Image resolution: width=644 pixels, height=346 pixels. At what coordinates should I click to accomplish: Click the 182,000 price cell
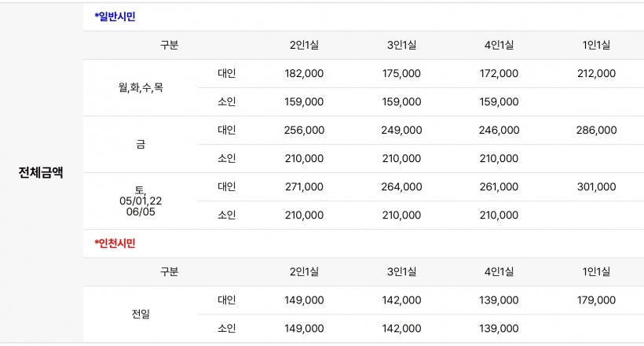pyautogui.click(x=304, y=73)
